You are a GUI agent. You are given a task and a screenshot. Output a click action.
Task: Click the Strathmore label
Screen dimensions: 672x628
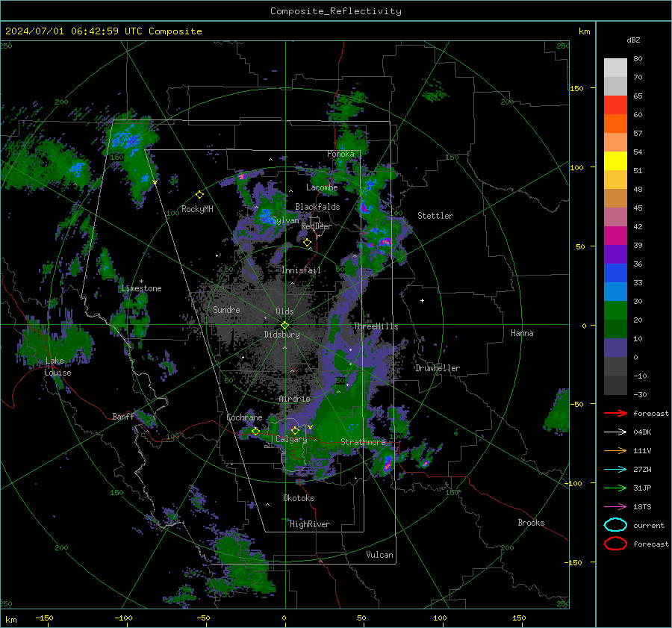pyautogui.click(x=363, y=442)
